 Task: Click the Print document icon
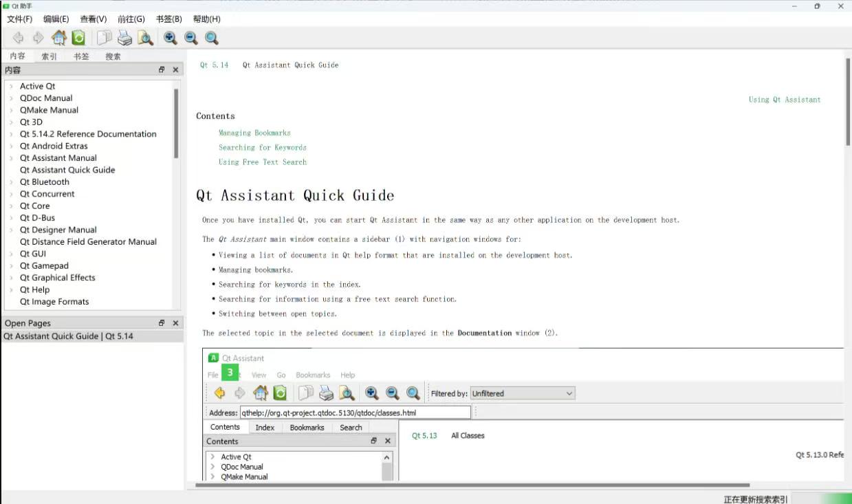coord(124,38)
